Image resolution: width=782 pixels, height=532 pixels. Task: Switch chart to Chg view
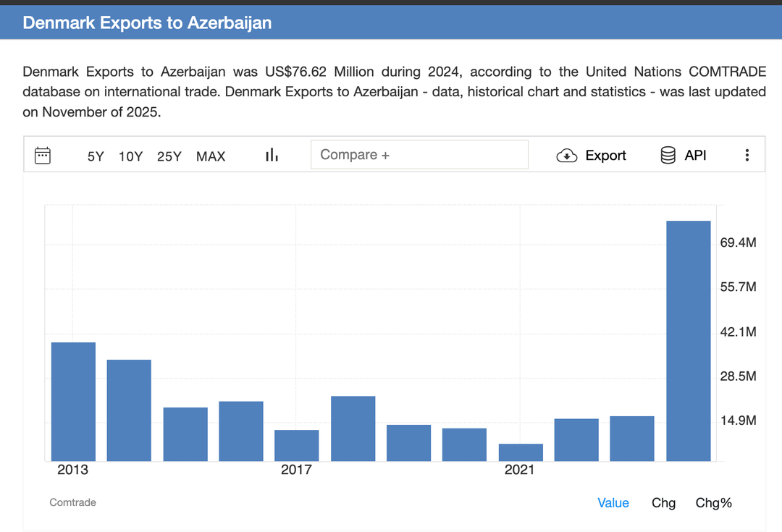click(x=663, y=502)
